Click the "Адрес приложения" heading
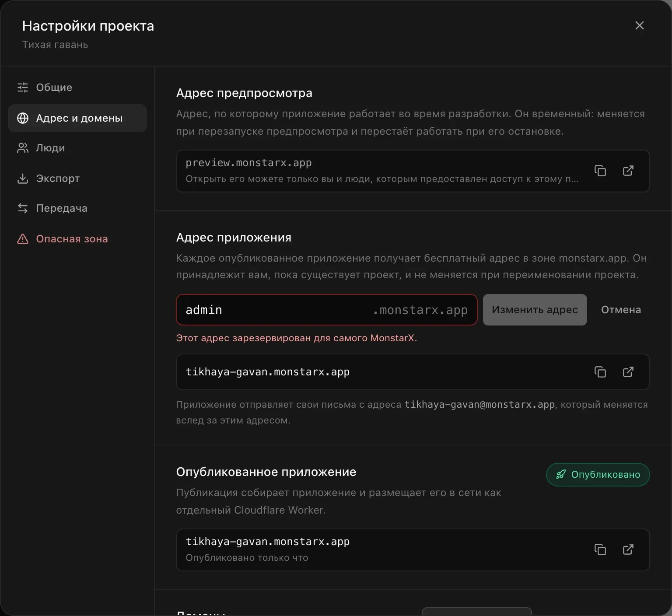 pos(234,238)
